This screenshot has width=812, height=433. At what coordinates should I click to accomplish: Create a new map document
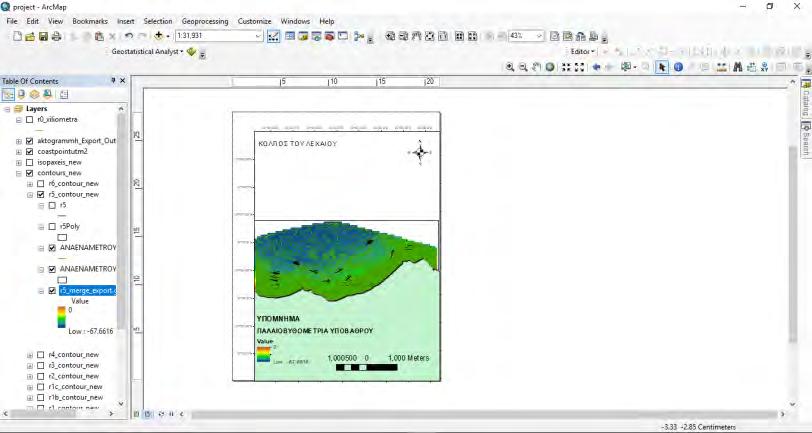pos(18,36)
